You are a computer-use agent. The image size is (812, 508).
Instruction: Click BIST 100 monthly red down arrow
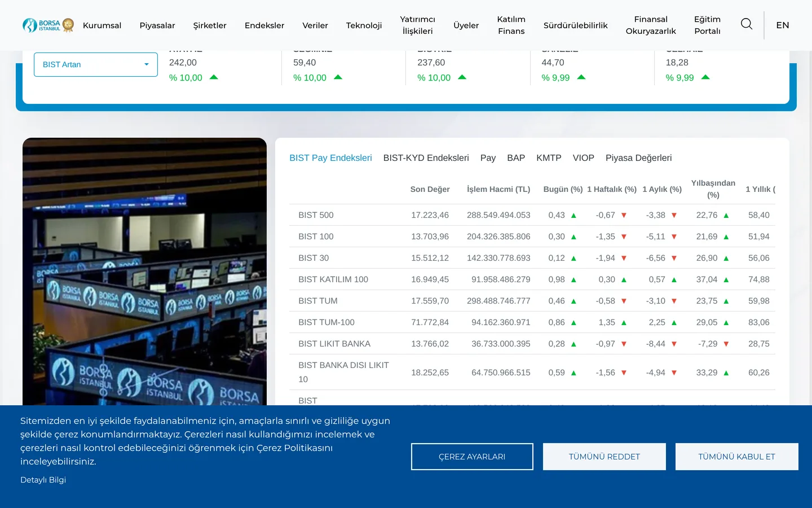click(x=674, y=237)
